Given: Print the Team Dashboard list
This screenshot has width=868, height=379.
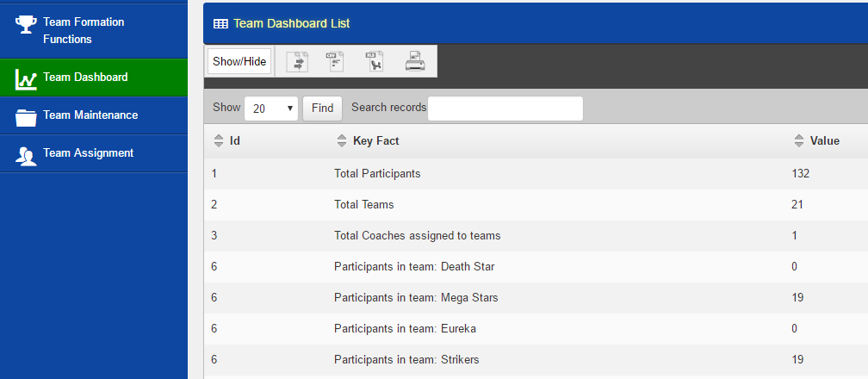Looking at the screenshot, I should click(415, 61).
